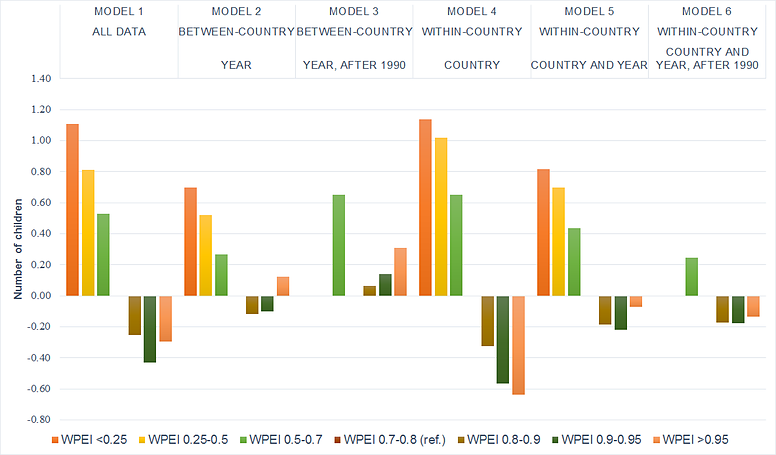Image resolution: width=776 pixels, height=455 pixels.
Task: Click 'WITHIN-COUNTRY' under the Model 4 header
Action: (472, 32)
